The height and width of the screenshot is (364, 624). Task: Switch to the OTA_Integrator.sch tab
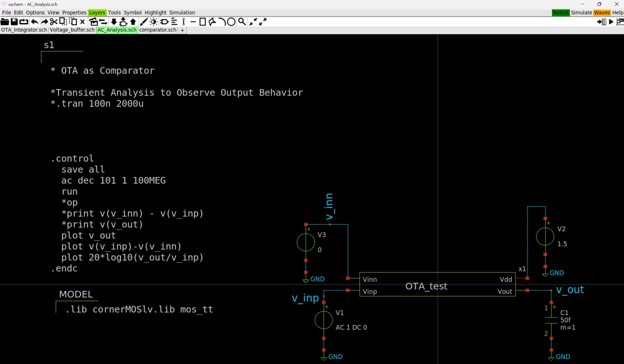[x=24, y=30]
